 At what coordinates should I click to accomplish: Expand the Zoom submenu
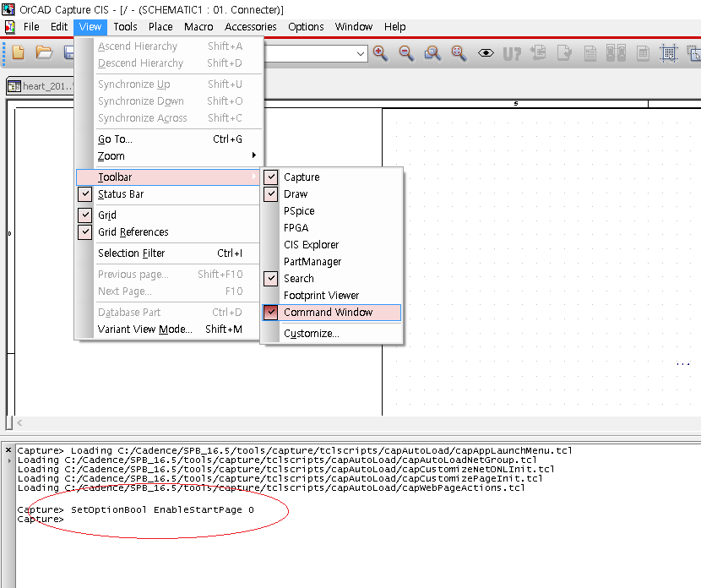click(x=168, y=156)
